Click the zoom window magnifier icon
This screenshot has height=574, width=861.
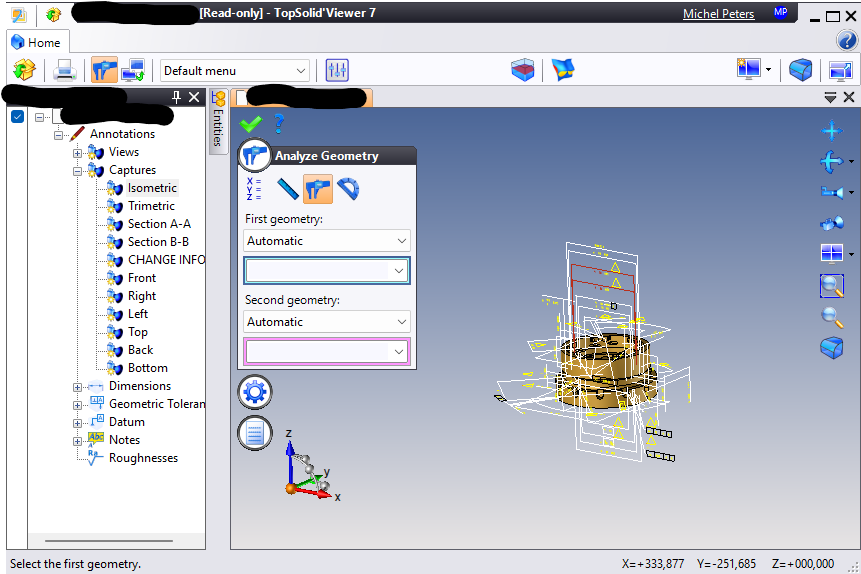point(831,286)
